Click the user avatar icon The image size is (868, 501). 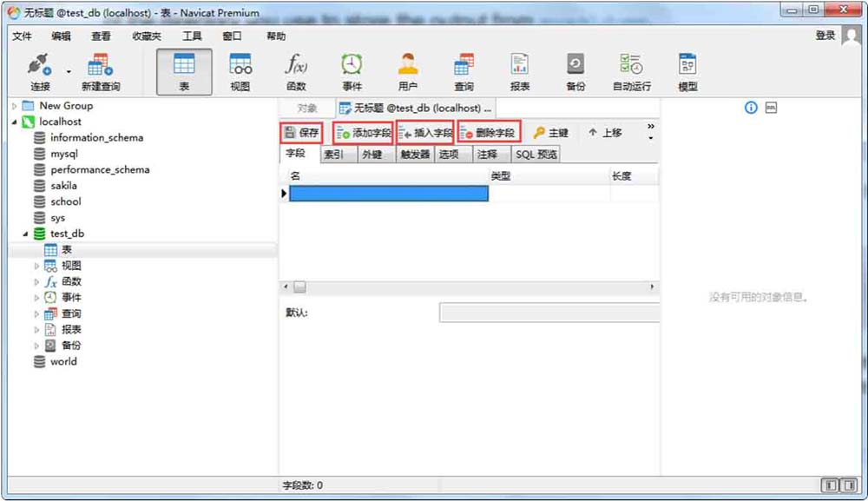(851, 36)
